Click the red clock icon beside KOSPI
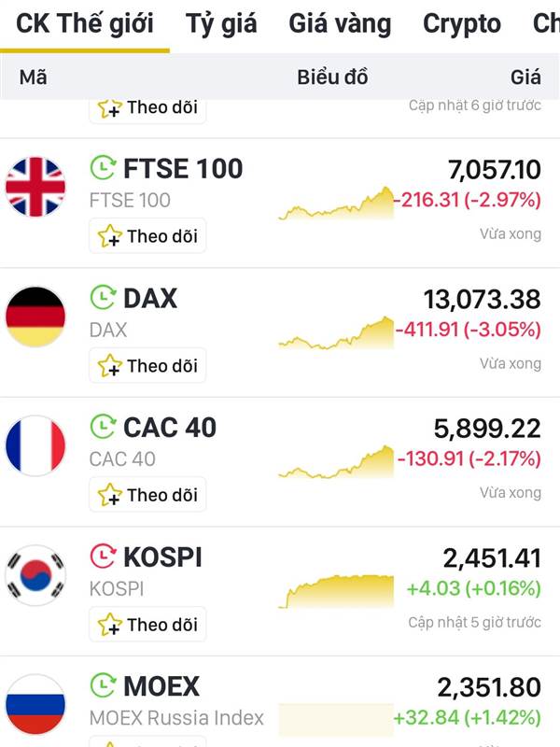The height and width of the screenshot is (747, 560). click(x=103, y=556)
